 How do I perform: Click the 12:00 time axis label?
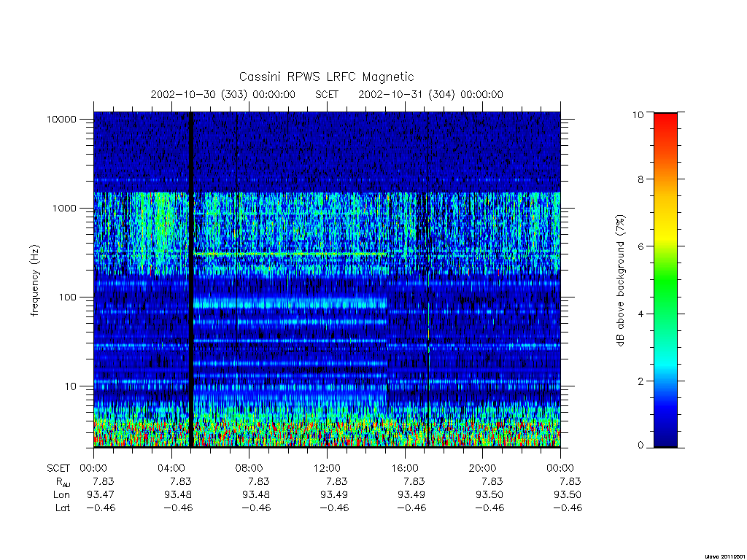327,468
